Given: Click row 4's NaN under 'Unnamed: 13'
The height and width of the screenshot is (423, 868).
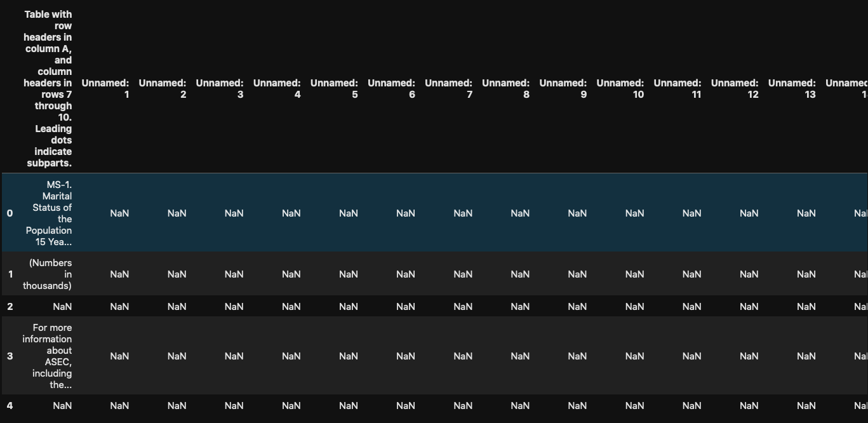Looking at the screenshot, I should 806,406.
